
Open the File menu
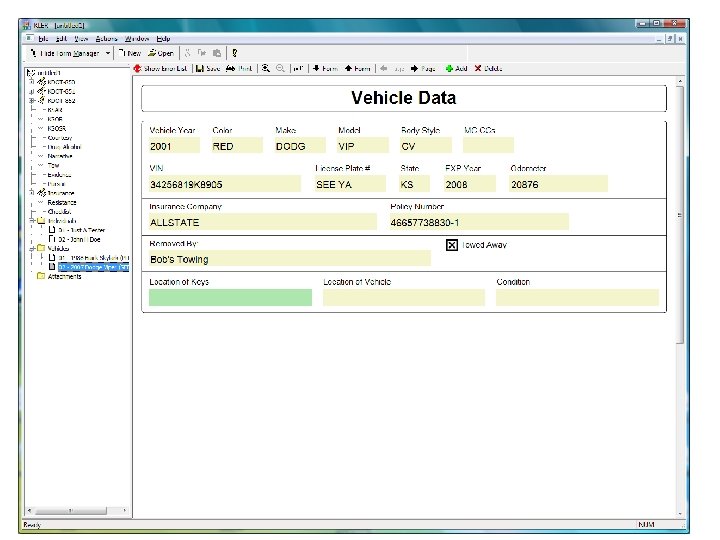43,39
